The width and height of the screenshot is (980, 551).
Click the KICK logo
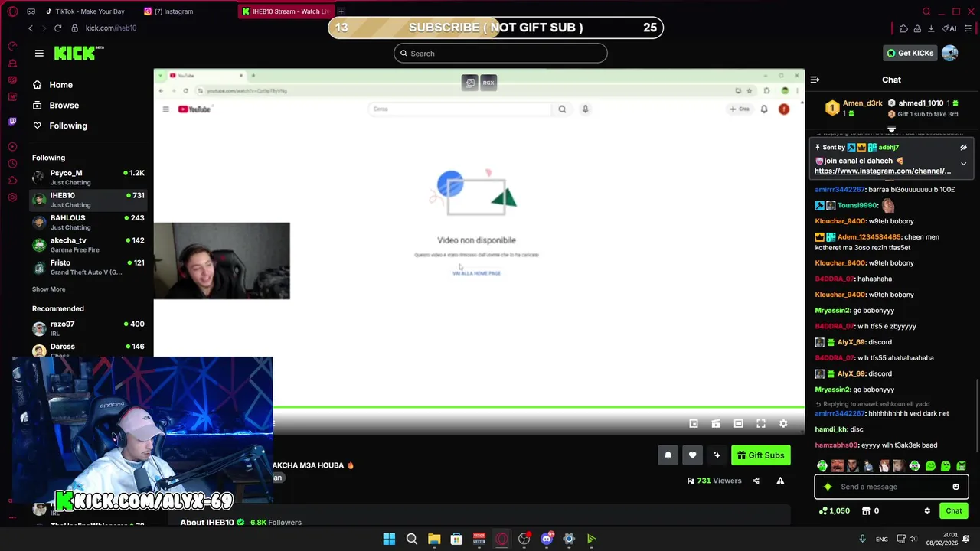pos(79,53)
